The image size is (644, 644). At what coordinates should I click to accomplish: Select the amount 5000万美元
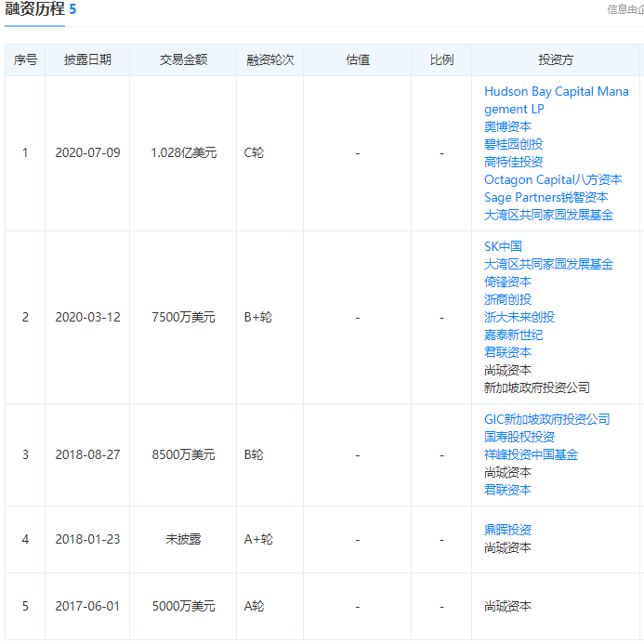click(x=183, y=607)
